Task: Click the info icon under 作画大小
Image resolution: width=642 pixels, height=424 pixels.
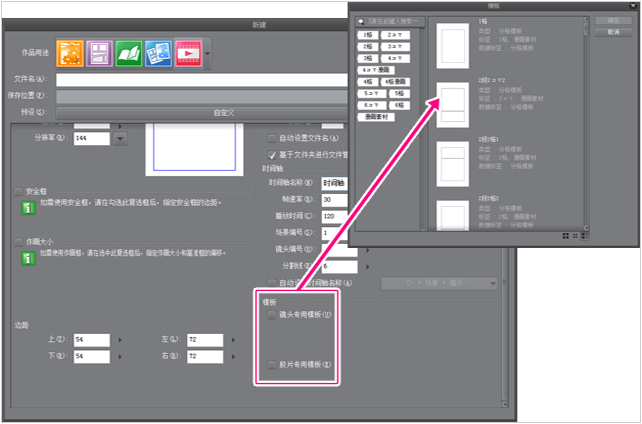Action: click(x=28, y=258)
